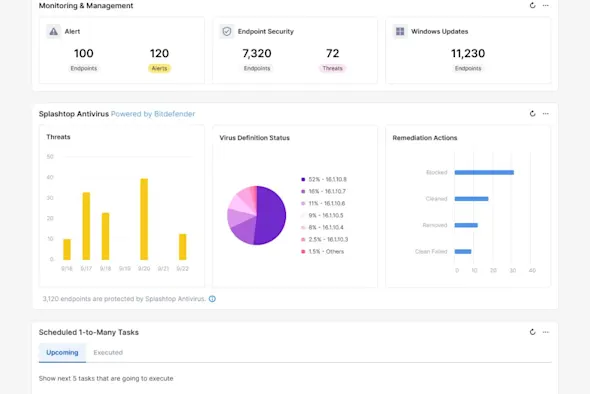Select the 1.5% - Others legend swatch
Viewport: 590px width, 394px height.
click(303, 252)
